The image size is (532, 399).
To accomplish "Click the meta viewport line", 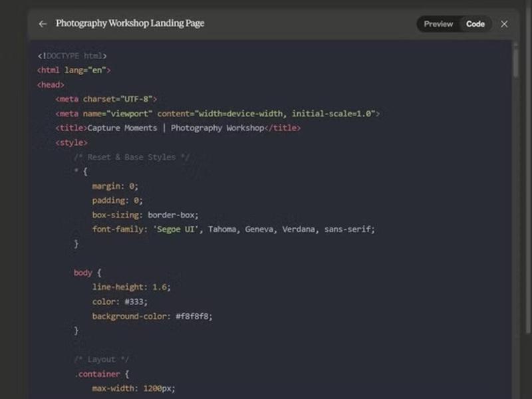I will click(217, 114).
